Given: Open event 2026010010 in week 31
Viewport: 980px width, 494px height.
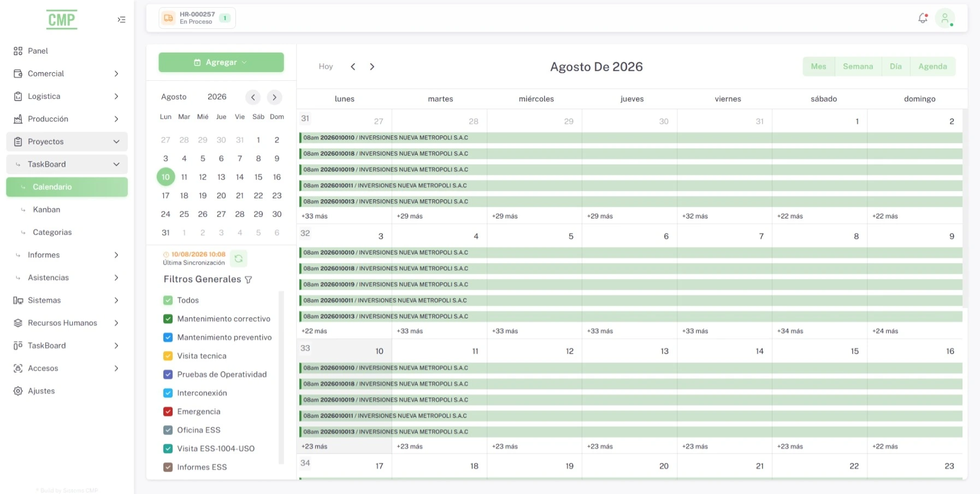Looking at the screenshot, I should (x=631, y=138).
